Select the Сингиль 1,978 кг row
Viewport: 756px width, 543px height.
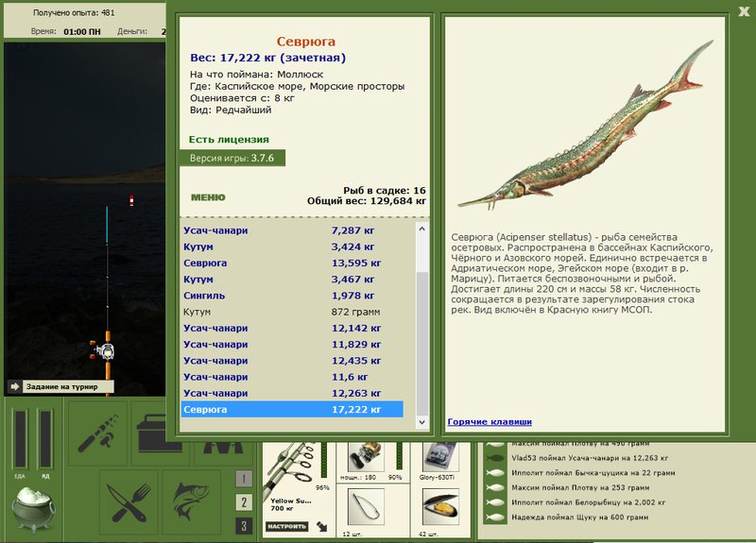[292, 296]
